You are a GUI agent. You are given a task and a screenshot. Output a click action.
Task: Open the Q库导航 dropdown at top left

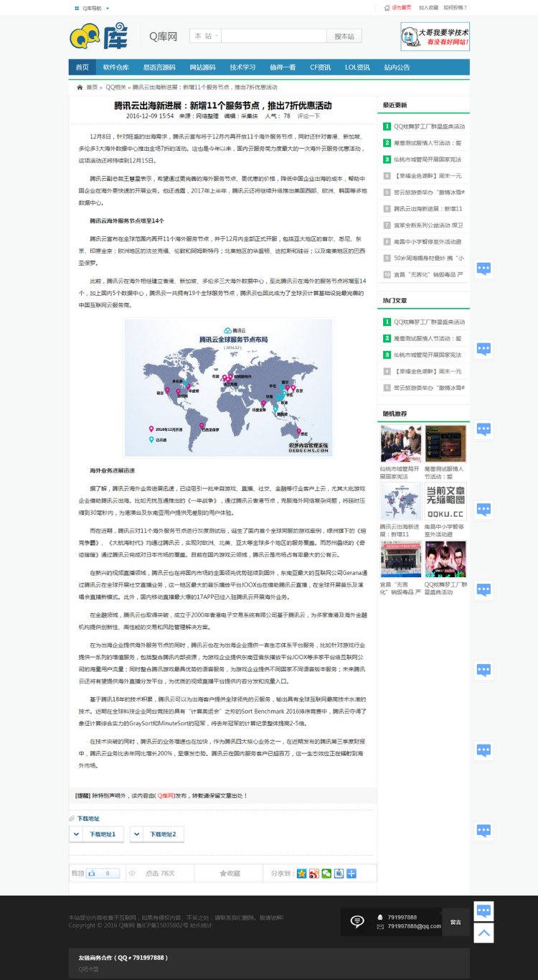click(x=93, y=8)
